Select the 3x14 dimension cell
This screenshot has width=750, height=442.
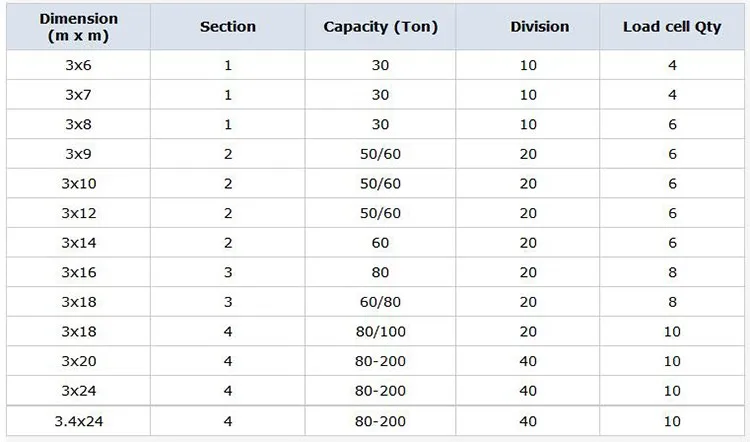point(78,242)
